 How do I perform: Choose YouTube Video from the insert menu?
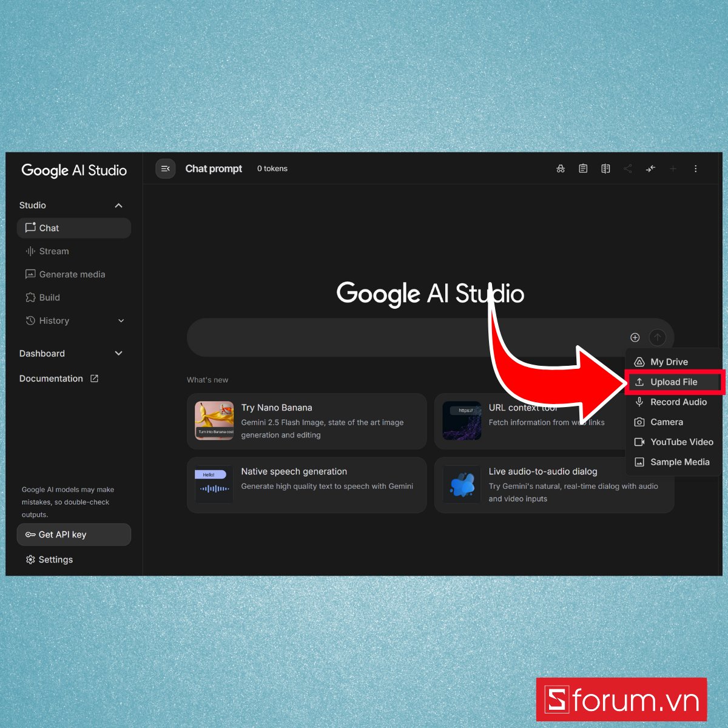pos(673,442)
